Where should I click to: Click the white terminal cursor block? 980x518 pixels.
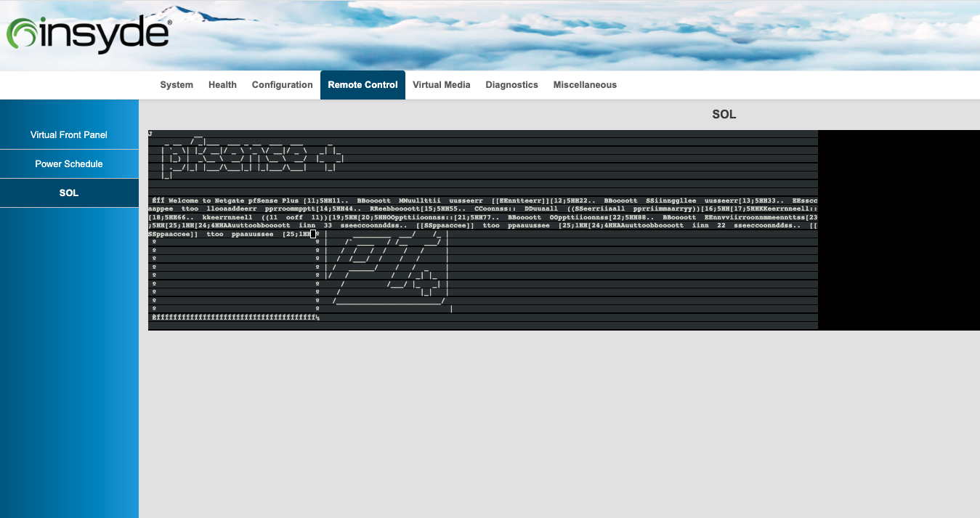pyautogui.click(x=313, y=234)
